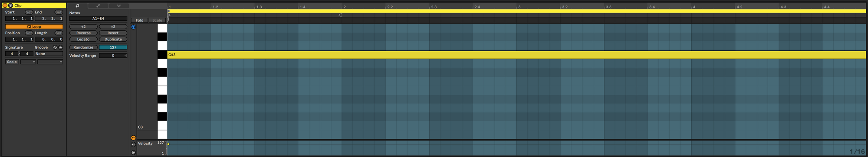Edit the End position field 2.1.1
Viewport: 868px width, 157px height.
(x=49, y=19)
